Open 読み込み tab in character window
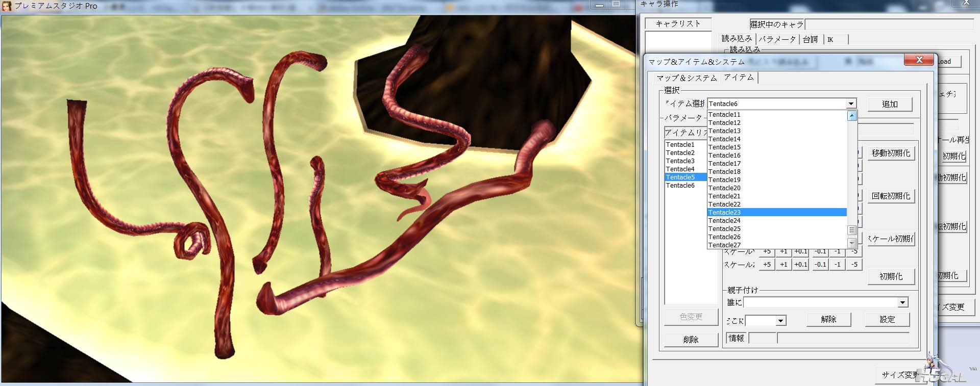Viewport: 980px width, 386px height. [737, 39]
